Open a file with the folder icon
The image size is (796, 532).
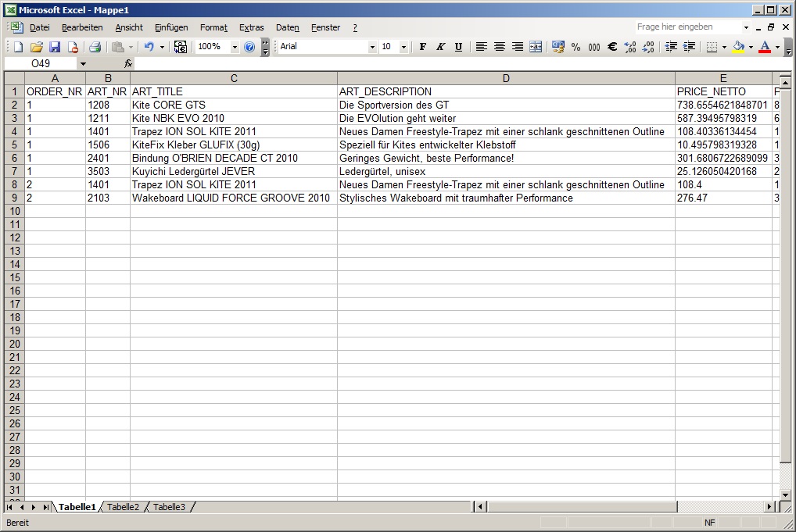(37, 47)
